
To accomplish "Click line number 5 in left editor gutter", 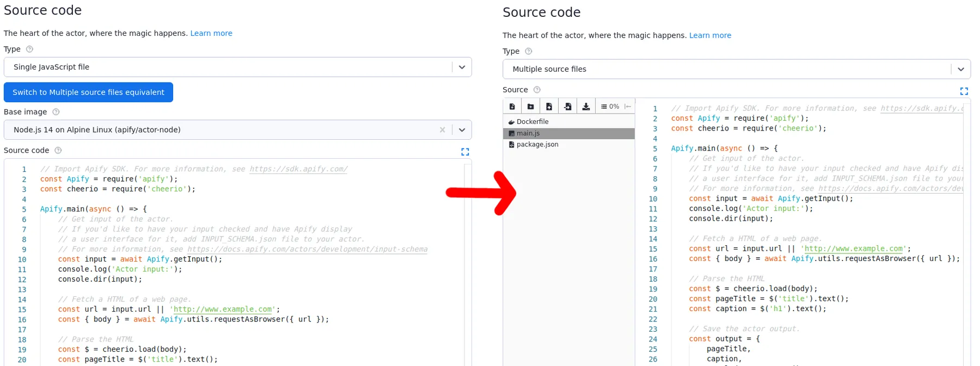I will tap(24, 209).
